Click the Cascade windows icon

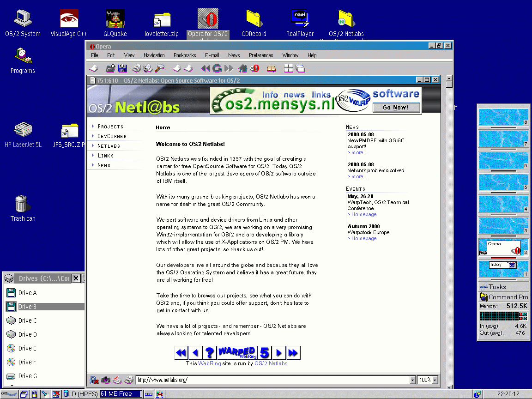[x=300, y=68]
